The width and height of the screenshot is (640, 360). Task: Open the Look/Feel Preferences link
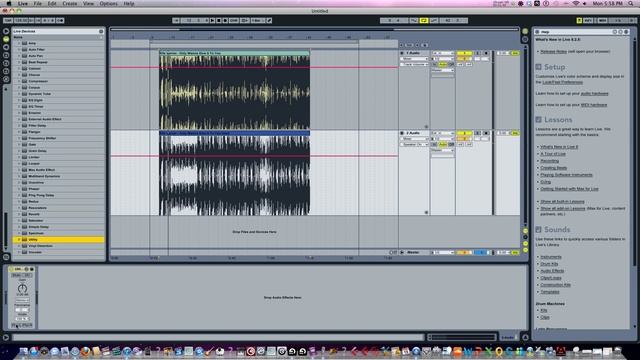[x=562, y=82]
